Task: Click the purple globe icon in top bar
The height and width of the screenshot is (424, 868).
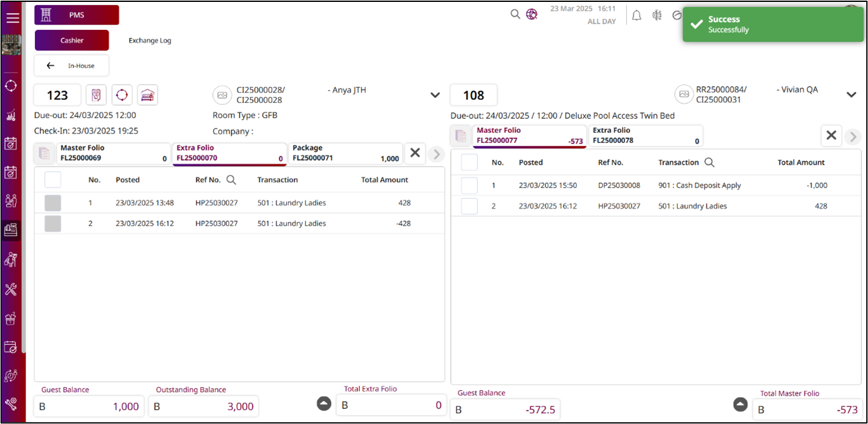Action: [532, 14]
